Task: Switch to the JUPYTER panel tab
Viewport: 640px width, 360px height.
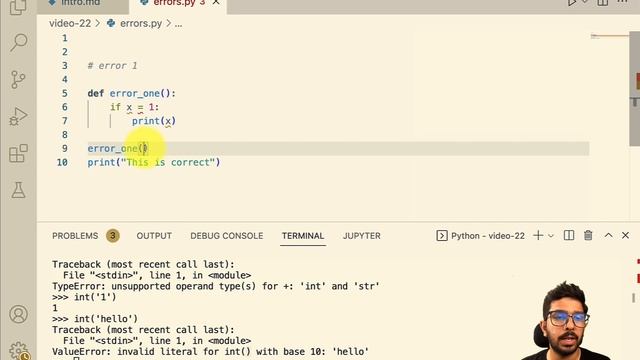Action: tap(362, 236)
